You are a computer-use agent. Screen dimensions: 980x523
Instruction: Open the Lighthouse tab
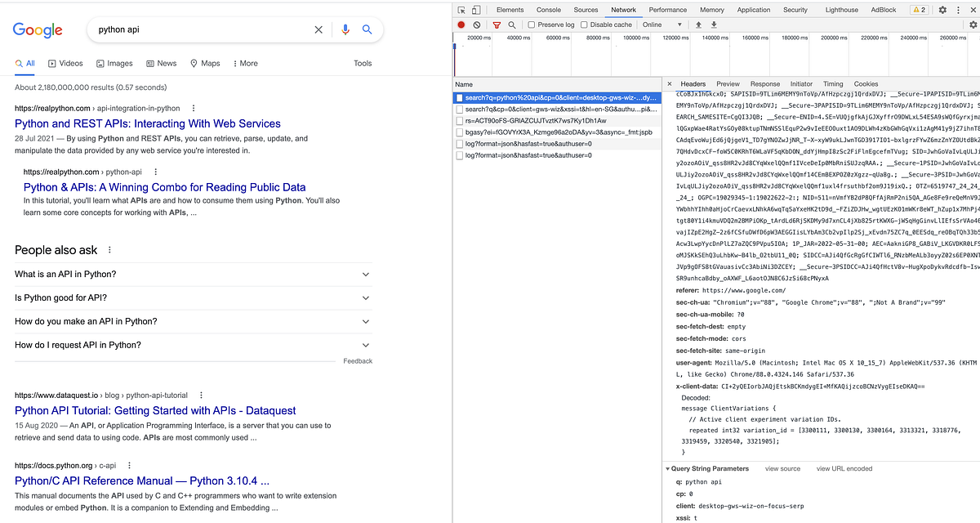tap(842, 10)
